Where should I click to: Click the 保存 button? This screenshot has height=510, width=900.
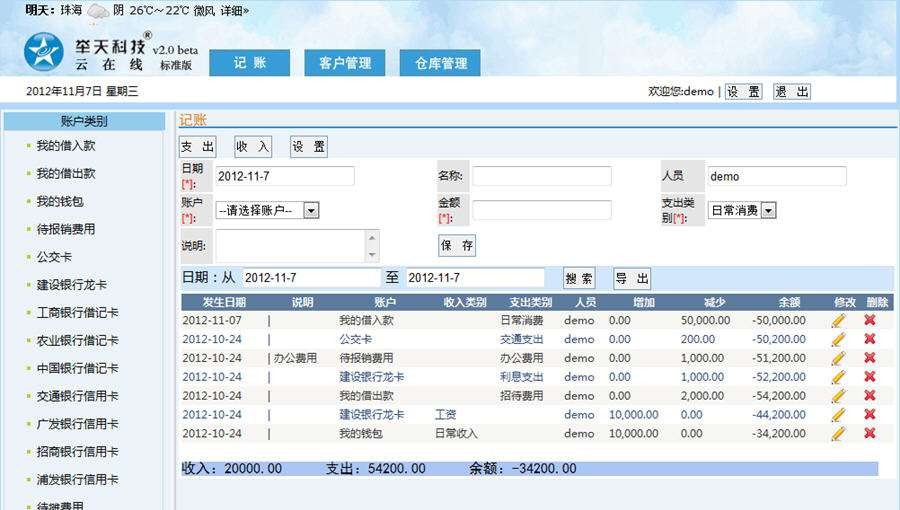[x=457, y=246]
